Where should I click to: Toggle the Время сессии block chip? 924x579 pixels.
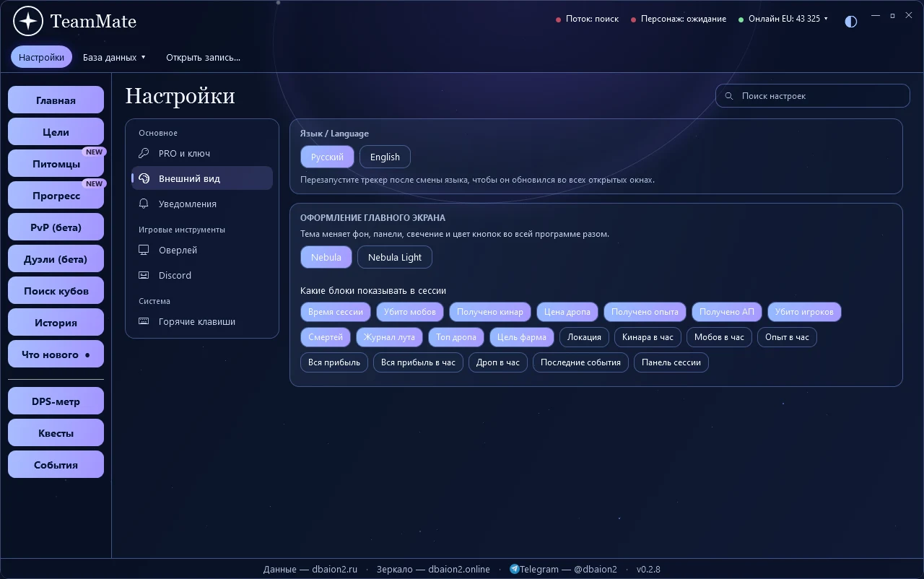(336, 312)
